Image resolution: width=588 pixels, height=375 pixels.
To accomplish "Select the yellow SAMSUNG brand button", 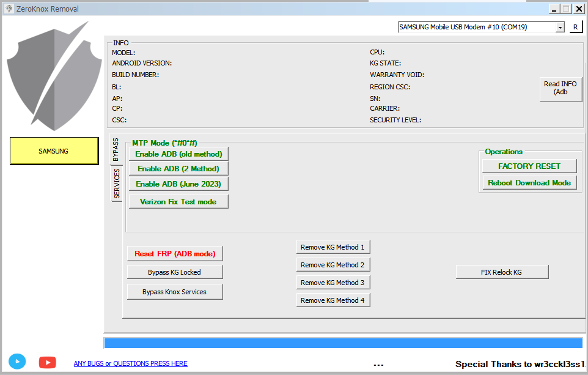I will coord(54,151).
